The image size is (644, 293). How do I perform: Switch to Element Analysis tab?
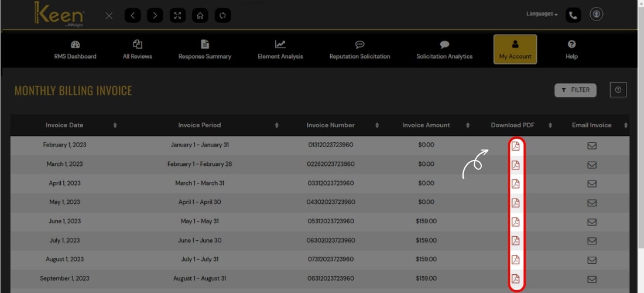[280, 50]
